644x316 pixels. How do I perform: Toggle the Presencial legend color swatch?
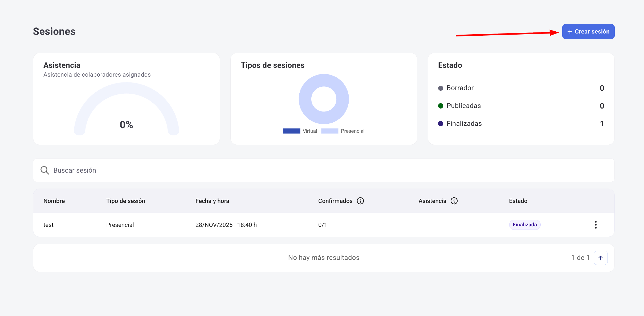coord(329,131)
